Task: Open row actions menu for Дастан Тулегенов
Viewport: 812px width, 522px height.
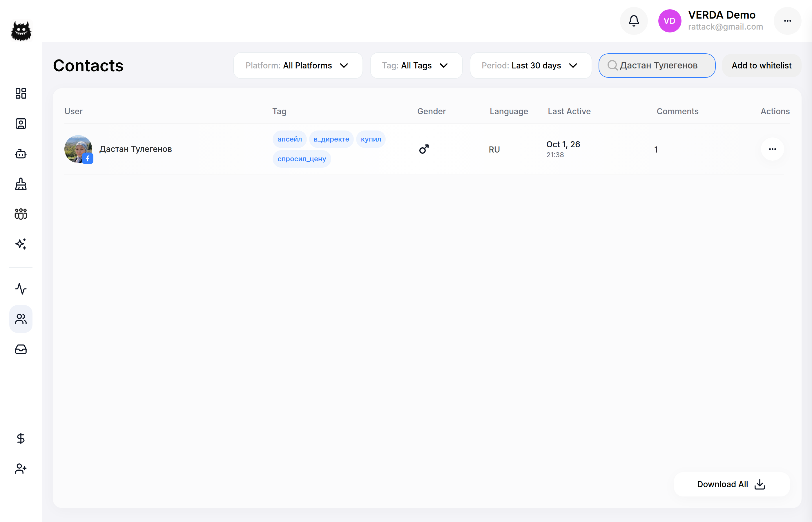Action: pos(772,149)
